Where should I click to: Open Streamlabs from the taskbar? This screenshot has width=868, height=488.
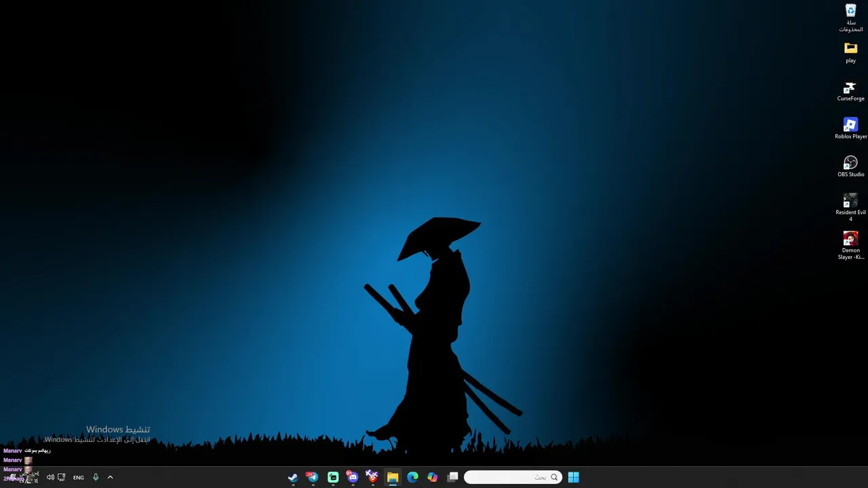tap(333, 477)
